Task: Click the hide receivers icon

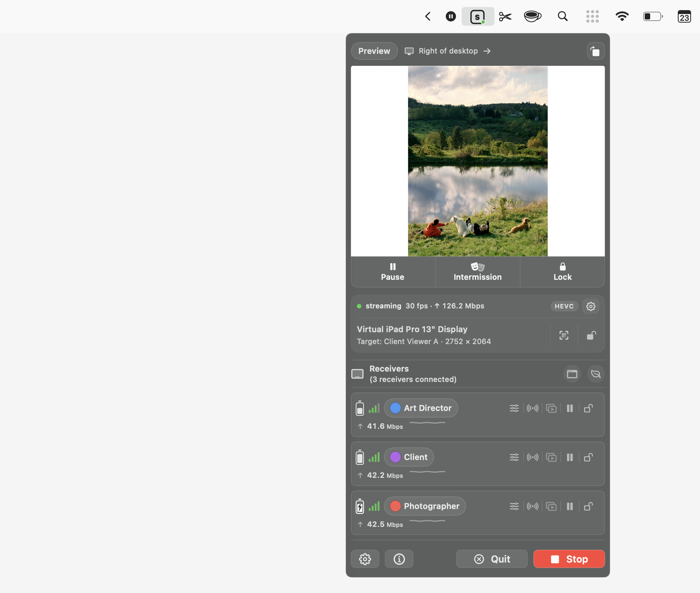Action: coord(596,374)
